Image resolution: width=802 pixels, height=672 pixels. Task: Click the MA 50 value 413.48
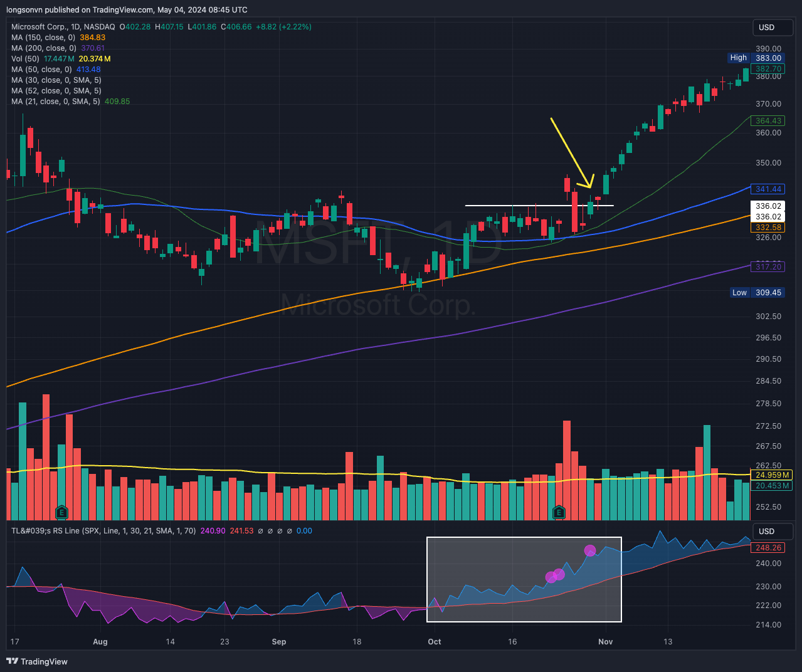coord(88,70)
